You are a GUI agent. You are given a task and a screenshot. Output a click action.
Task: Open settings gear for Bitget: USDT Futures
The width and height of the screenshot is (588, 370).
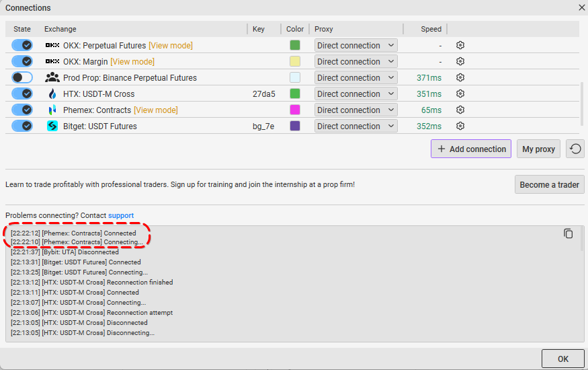click(x=460, y=126)
